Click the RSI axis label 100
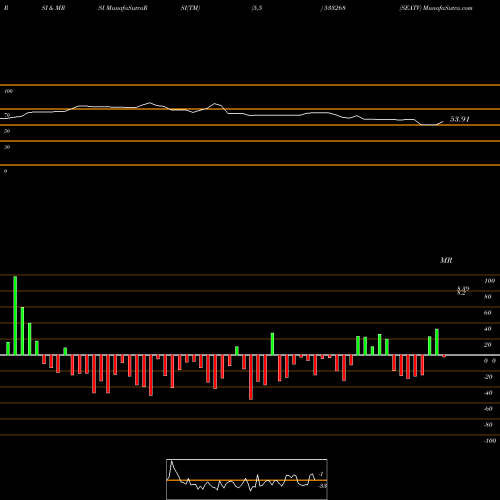 [8, 91]
